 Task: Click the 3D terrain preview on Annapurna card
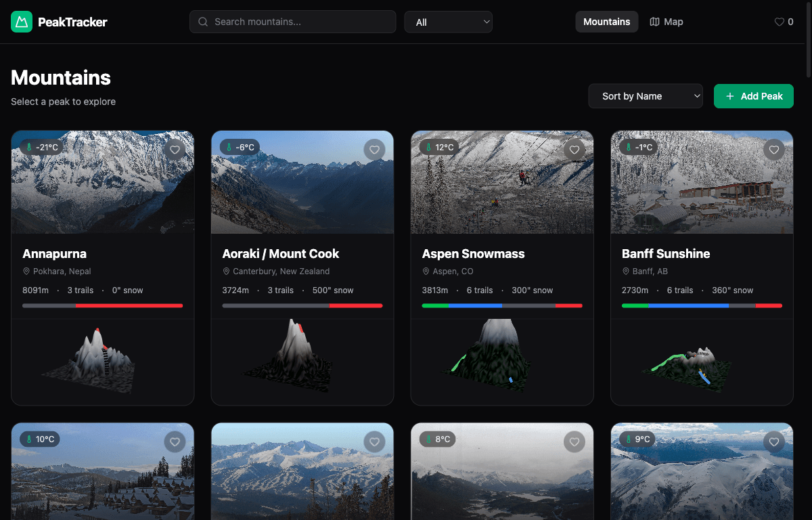tap(102, 361)
